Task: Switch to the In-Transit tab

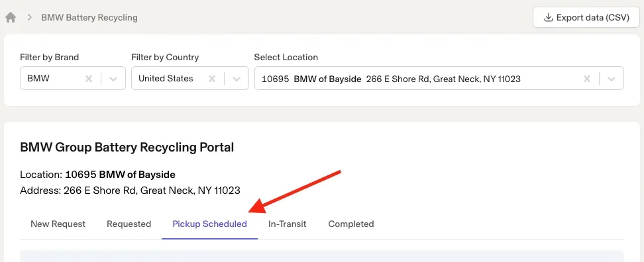Action: click(287, 224)
